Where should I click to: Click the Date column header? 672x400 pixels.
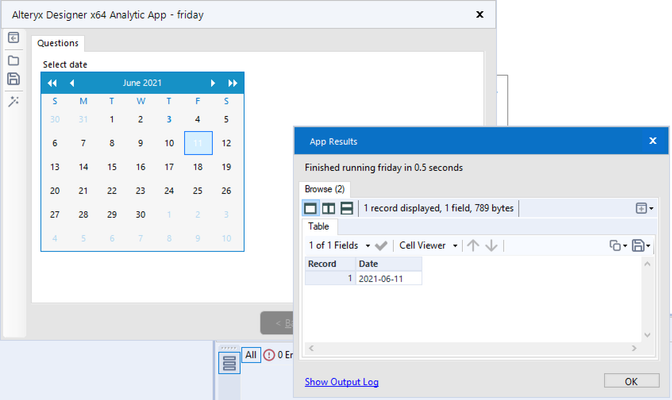[x=389, y=264]
